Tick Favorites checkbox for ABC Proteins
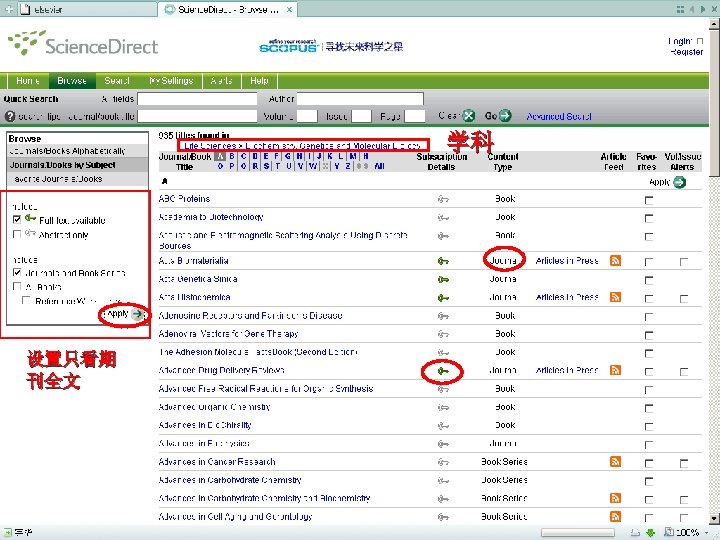 649,200
